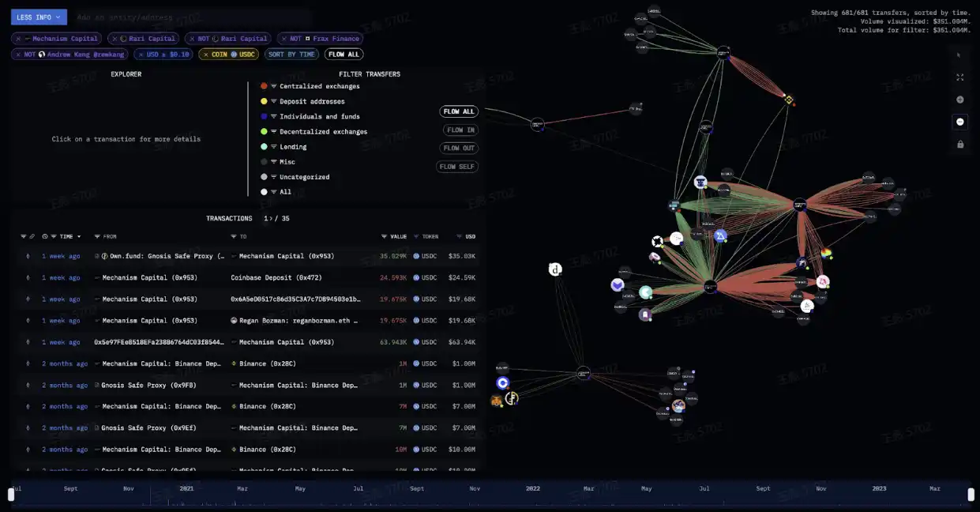
Task: Open the Gnosis Safe Proxy (0x9FB) link
Action: (x=149, y=386)
